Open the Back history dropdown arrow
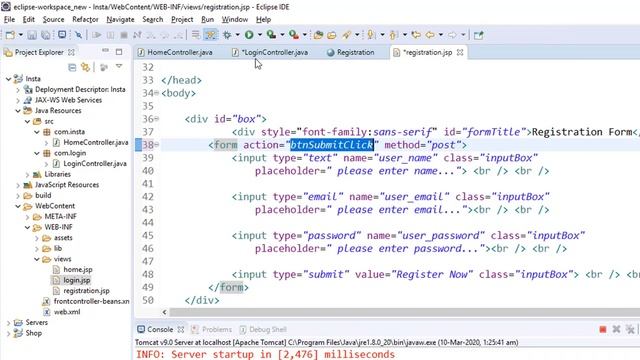The image size is (640, 360). [x=441, y=35]
